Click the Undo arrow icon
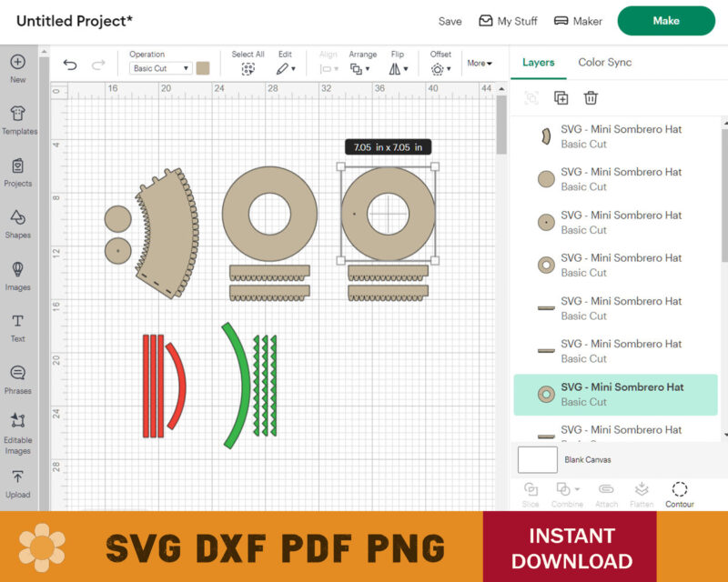Viewport: 728px width, 582px height. (70, 65)
